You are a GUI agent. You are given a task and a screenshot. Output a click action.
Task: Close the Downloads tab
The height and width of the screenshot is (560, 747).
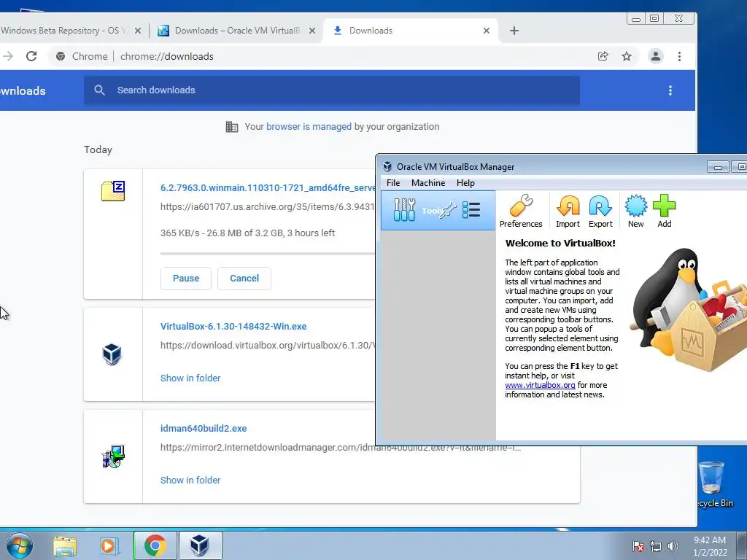(x=487, y=31)
